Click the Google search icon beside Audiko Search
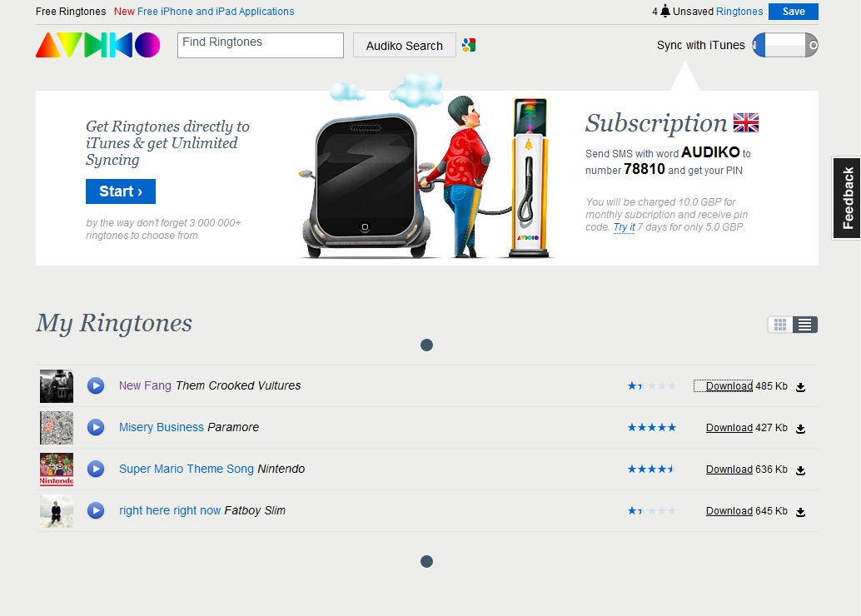The height and width of the screenshot is (616, 861). tap(469, 45)
